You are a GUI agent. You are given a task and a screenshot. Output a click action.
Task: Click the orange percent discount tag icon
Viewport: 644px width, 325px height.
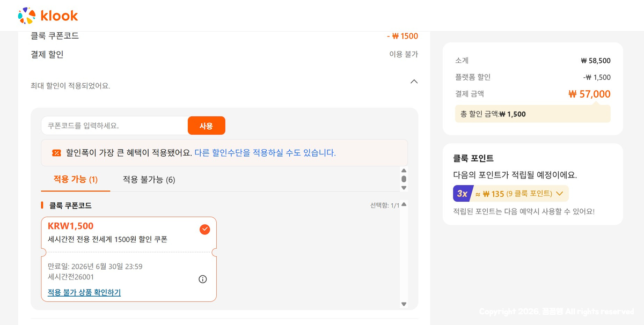pyautogui.click(x=56, y=153)
